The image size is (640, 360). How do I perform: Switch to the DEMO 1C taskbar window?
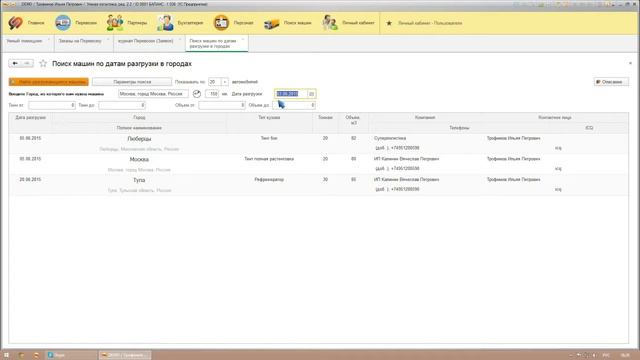tap(124, 355)
